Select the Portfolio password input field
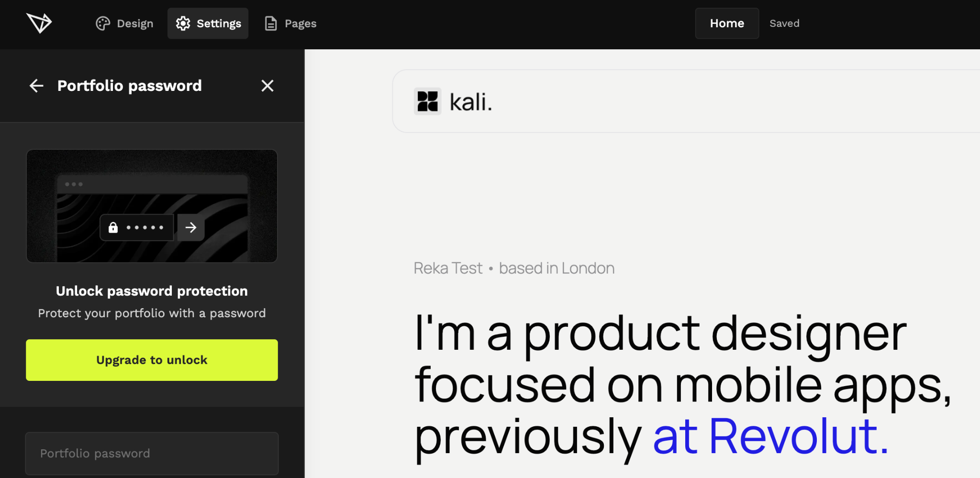The image size is (980, 478). tap(152, 453)
